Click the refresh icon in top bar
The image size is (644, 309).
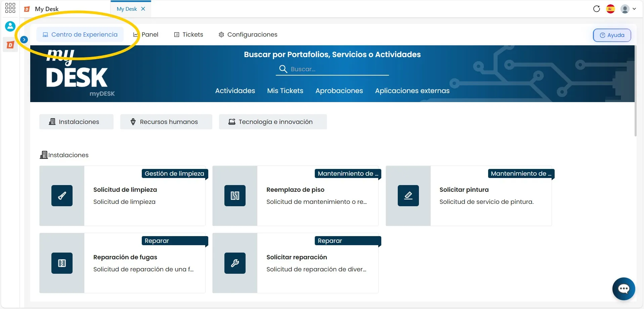pos(597,9)
